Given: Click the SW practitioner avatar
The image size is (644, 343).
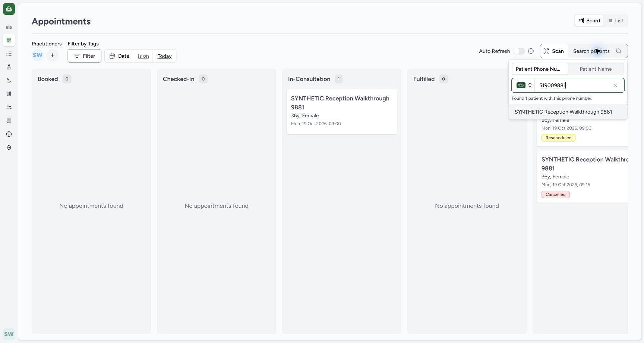Looking at the screenshot, I should 38,55.
